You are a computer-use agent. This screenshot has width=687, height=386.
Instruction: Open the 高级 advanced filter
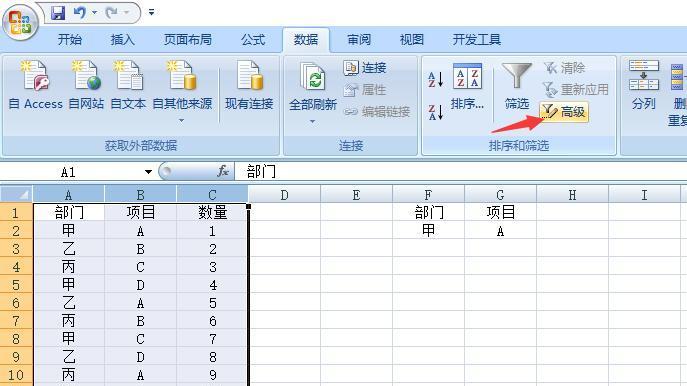coord(564,112)
